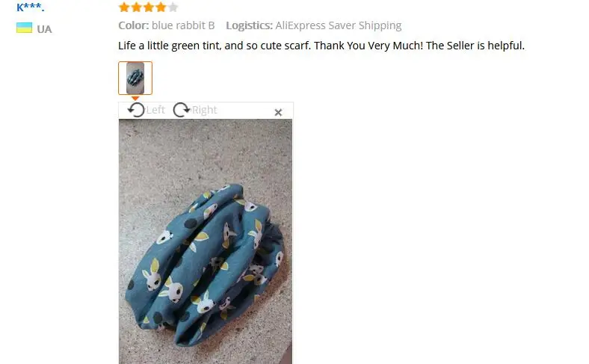589x364 pixels.
Task: Click the review text mentioning green tint
Action: pyautogui.click(x=321, y=46)
